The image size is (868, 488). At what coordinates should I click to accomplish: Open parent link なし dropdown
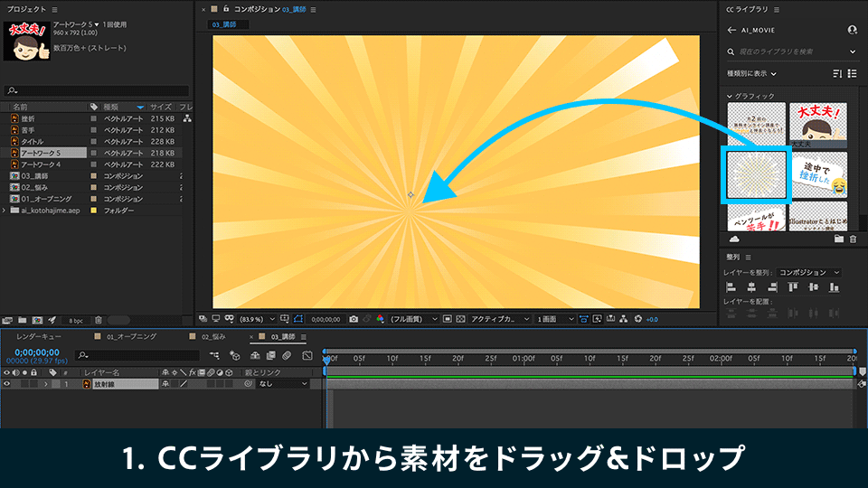(282, 383)
